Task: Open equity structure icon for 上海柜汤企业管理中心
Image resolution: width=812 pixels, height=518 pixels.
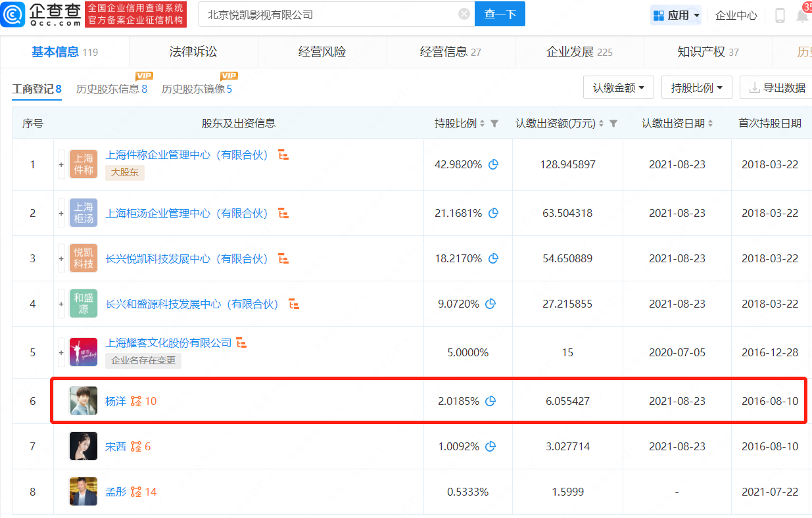Action: click(x=283, y=213)
